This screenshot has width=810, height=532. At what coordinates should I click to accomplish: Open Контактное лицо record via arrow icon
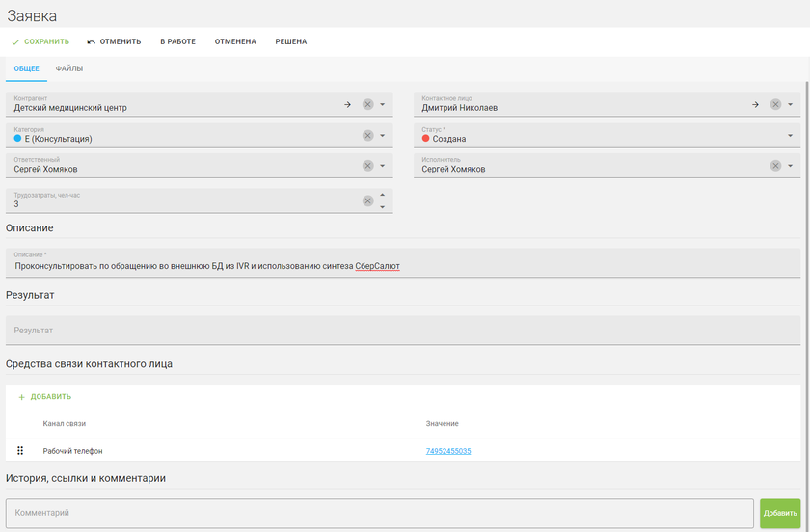(x=755, y=104)
